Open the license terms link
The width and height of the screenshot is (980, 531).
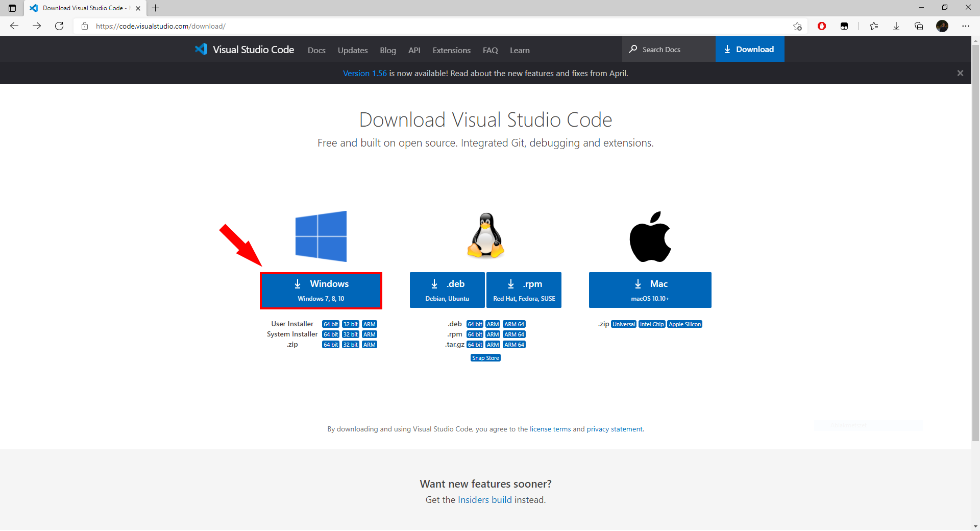tap(550, 429)
